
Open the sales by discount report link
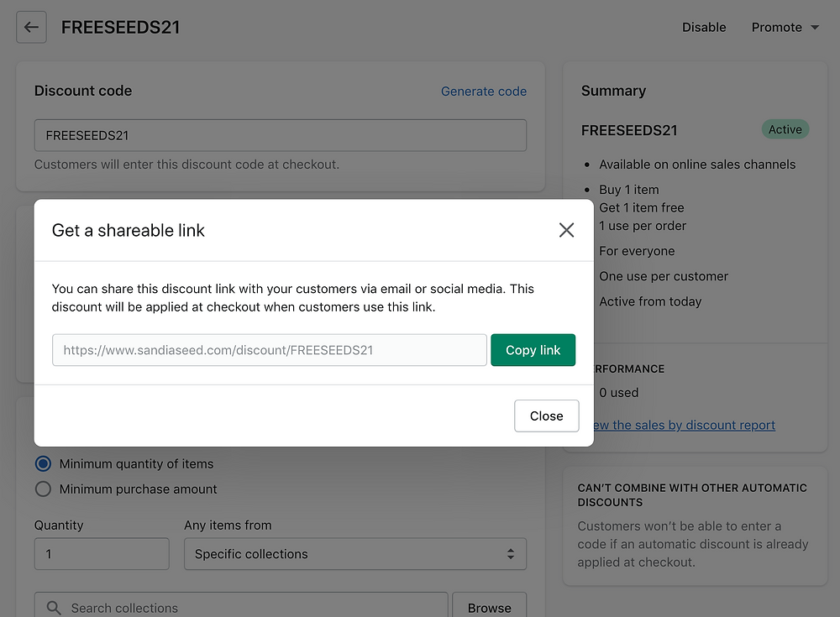coord(685,425)
